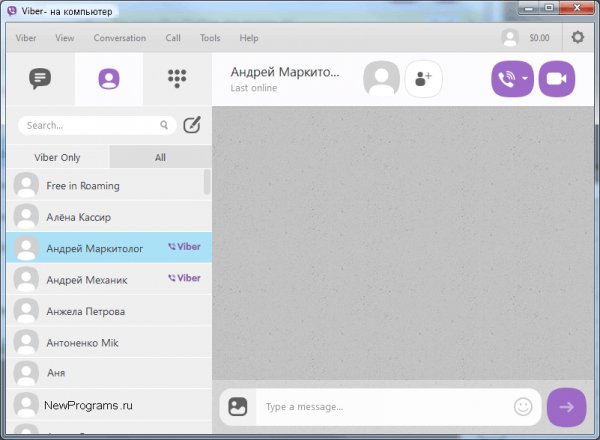Click avatar of Алёна Кассир
The width and height of the screenshot is (600, 440).
tap(26, 216)
